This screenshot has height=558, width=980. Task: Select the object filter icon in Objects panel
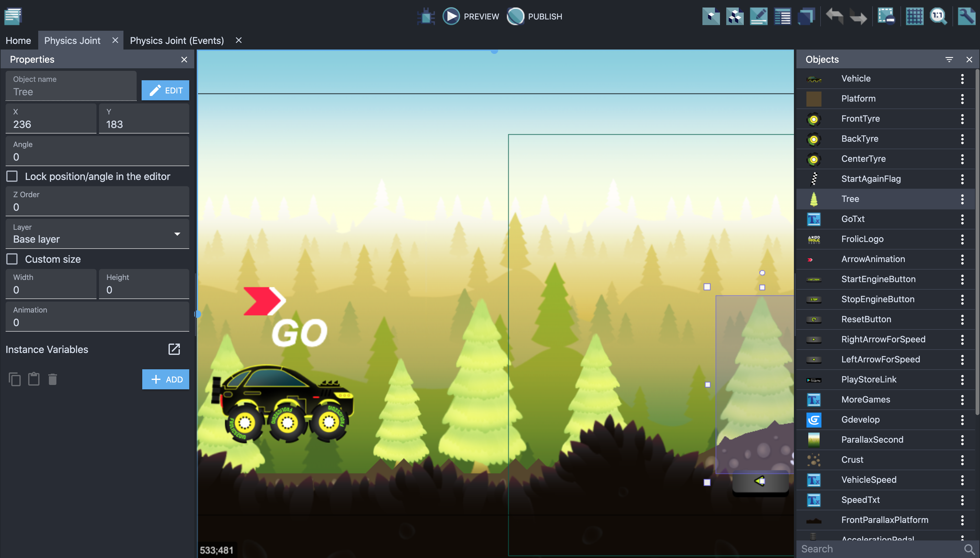click(949, 59)
